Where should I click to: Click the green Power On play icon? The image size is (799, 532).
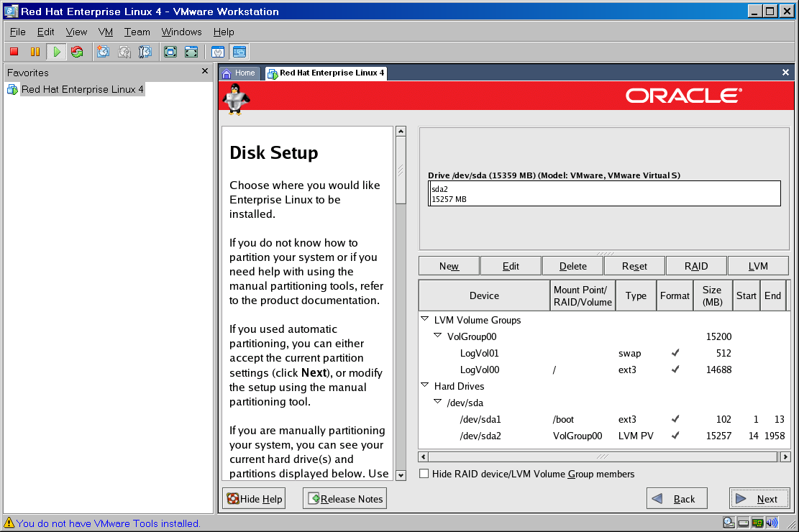click(57, 52)
